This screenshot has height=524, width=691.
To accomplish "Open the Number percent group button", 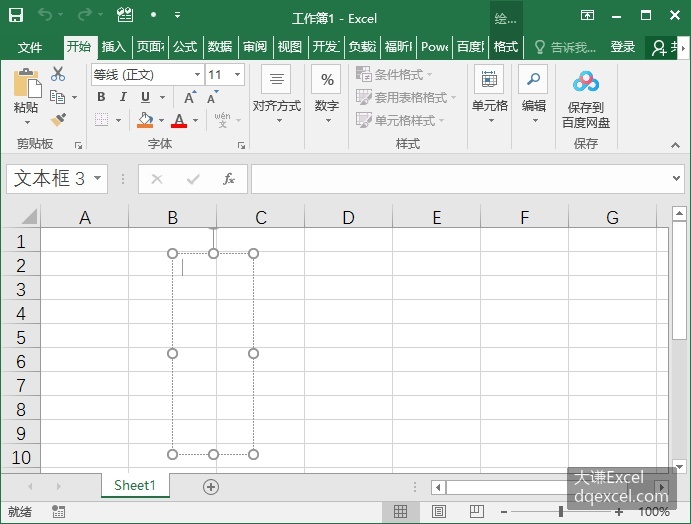I will tap(327, 94).
